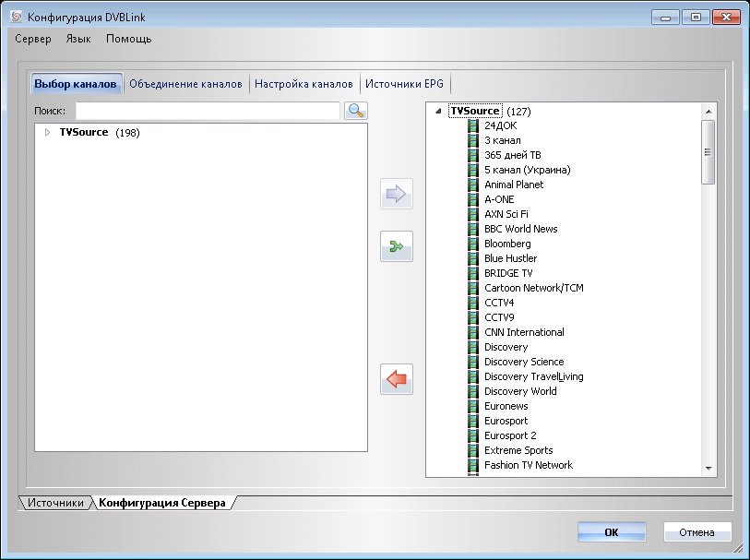Image resolution: width=750 pixels, height=560 pixels.
Task: Expand the TVSource (198) tree node
Action: (48, 133)
